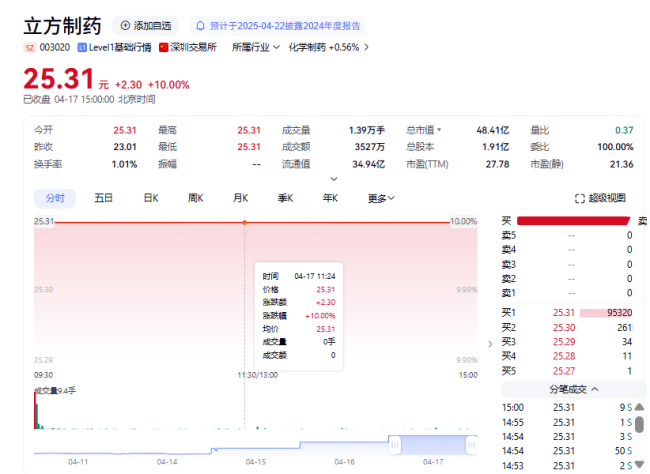Image resolution: width=650 pixels, height=474 pixels.
Task: Switch to the 日K chart tab
Action: pos(151,198)
